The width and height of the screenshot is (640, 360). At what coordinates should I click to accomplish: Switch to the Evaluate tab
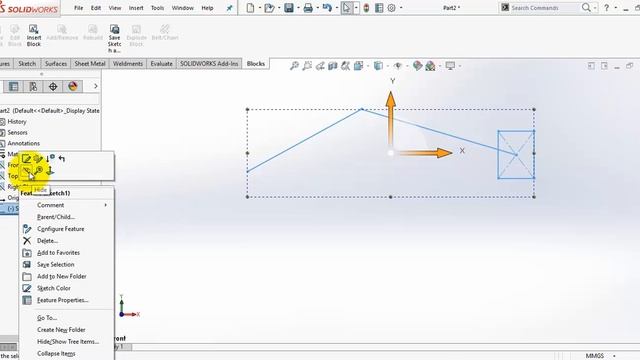point(161,64)
